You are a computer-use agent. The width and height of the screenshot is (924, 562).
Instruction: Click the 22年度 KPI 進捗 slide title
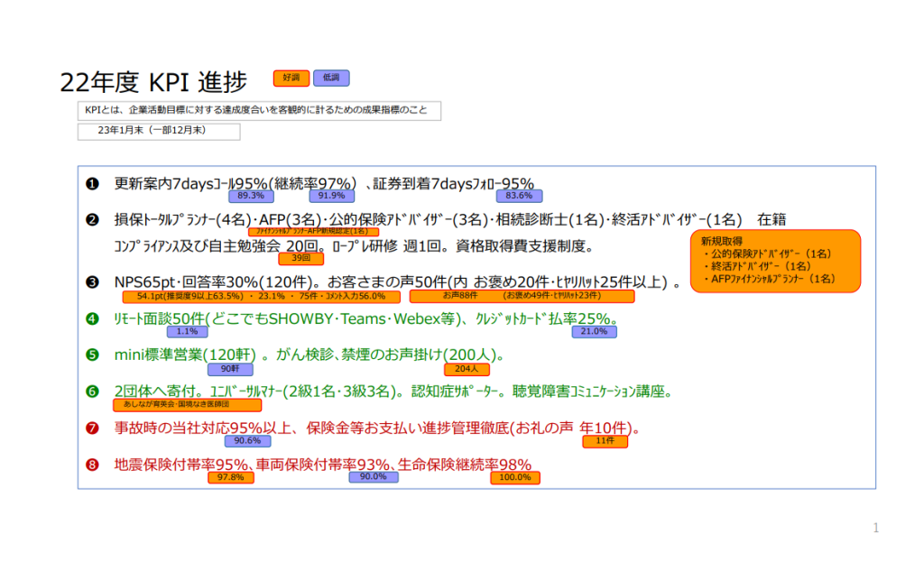153,83
